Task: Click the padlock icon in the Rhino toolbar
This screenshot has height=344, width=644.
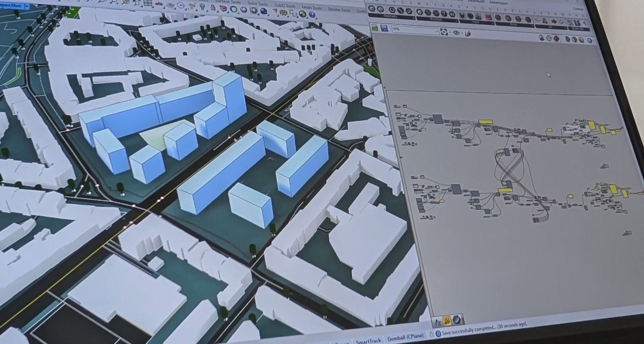Action: point(213,7)
